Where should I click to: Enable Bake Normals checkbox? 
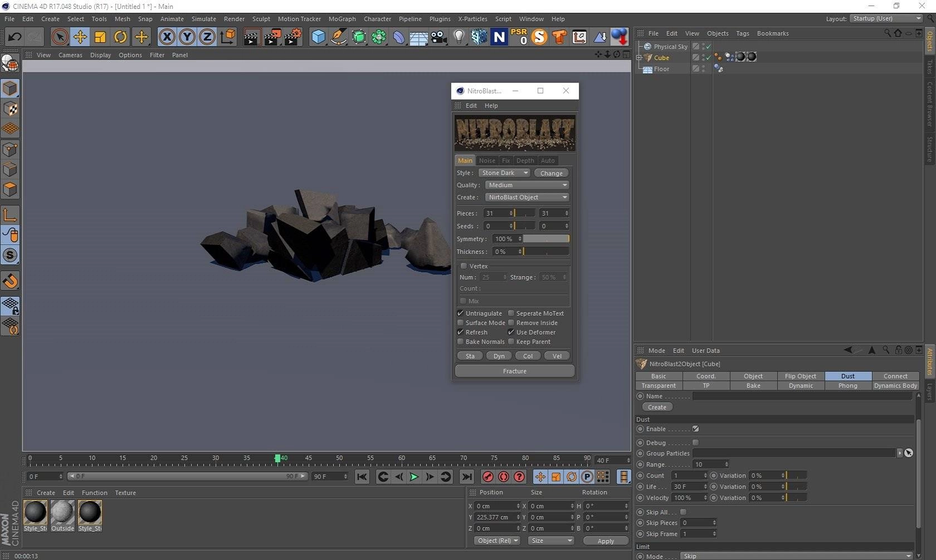pyautogui.click(x=461, y=342)
